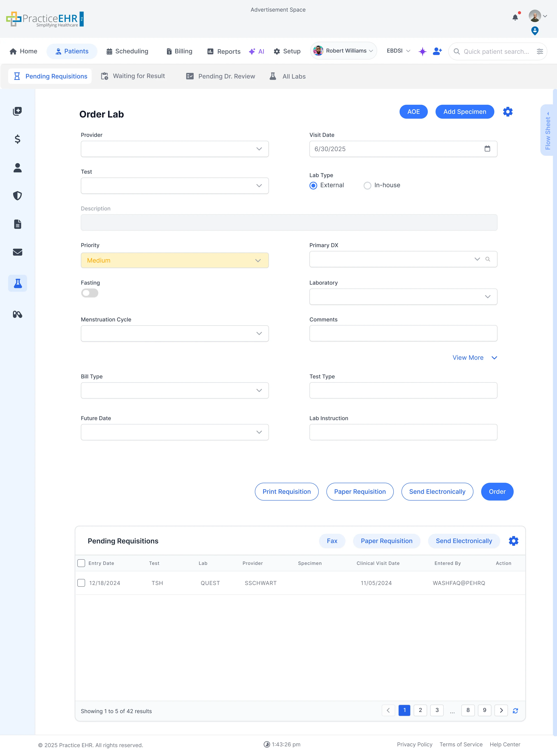Expand the Laboratory dropdown
557x756 pixels.
(403, 296)
